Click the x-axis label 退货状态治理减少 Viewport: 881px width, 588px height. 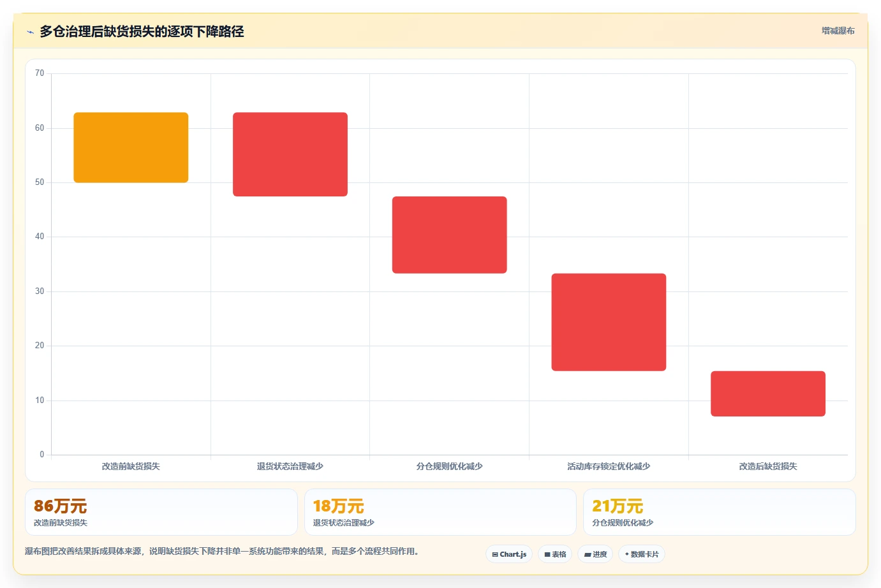click(290, 466)
